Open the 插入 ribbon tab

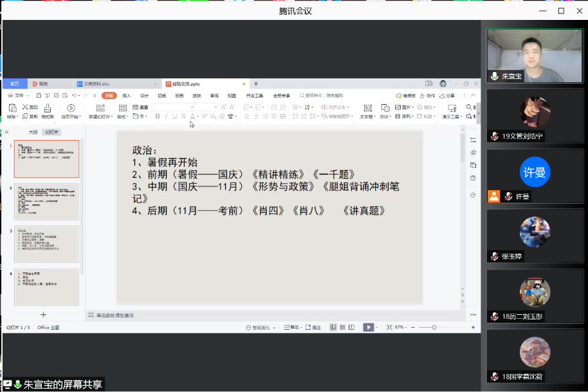click(127, 96)
